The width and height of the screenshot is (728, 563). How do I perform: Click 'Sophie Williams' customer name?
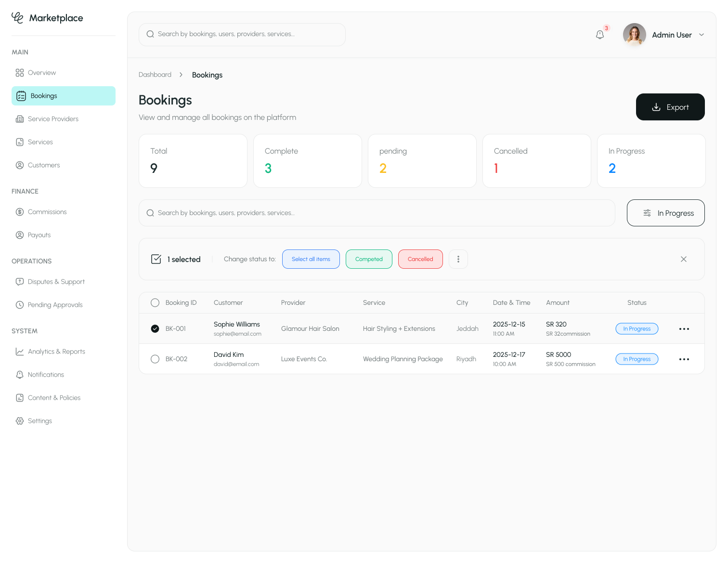tap(237, 325)
